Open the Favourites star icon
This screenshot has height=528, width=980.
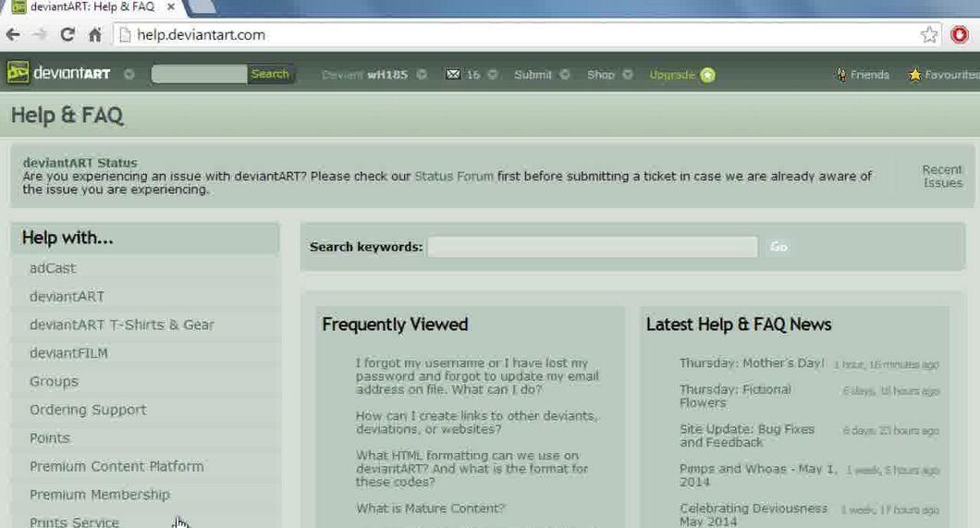pos(915,75)
